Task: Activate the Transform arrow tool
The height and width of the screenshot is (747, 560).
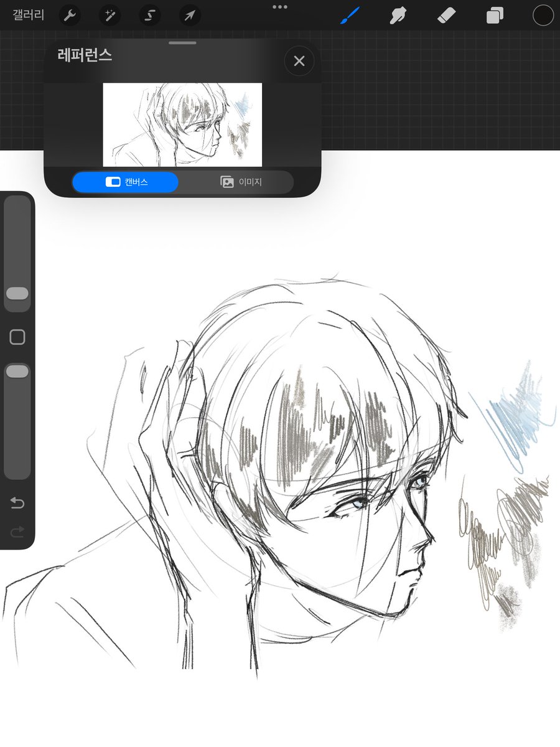Action: (189, 15)
